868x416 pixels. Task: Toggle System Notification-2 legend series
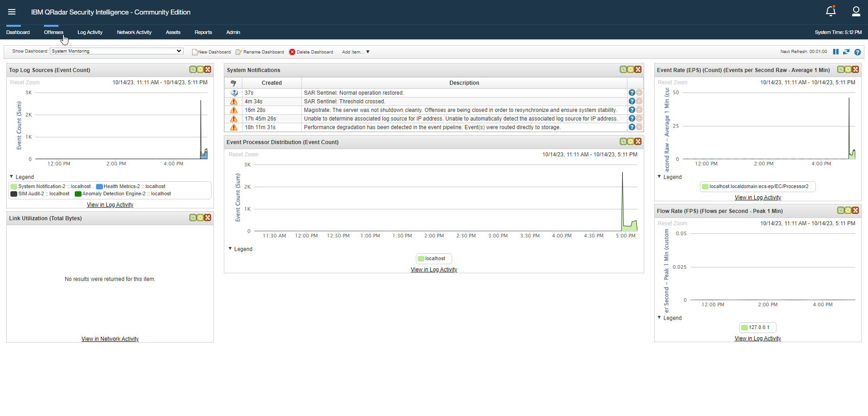pyautogui.click(x=51, y=186)
